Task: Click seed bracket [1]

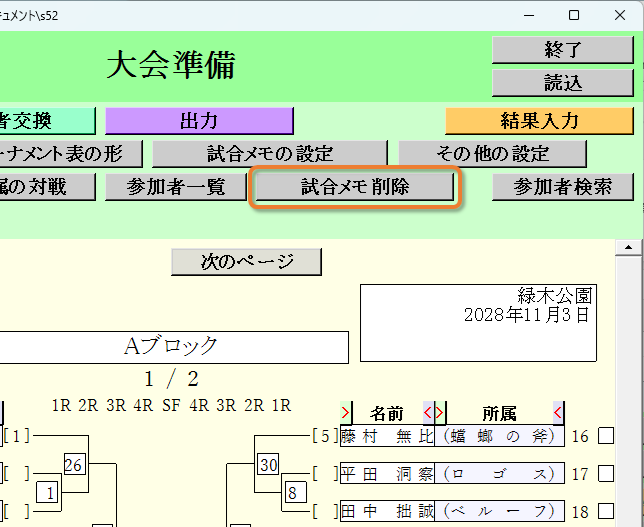Action: point(16,436)
